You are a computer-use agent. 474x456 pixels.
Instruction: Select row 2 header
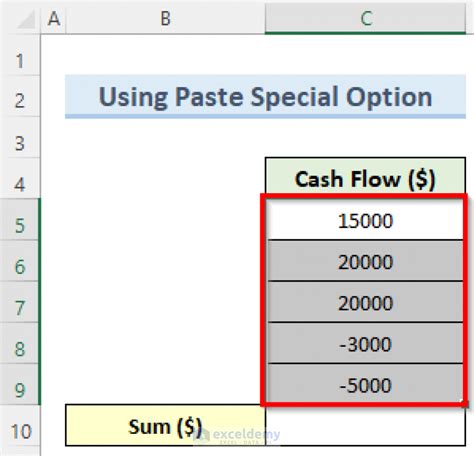[x=20, y=101]
